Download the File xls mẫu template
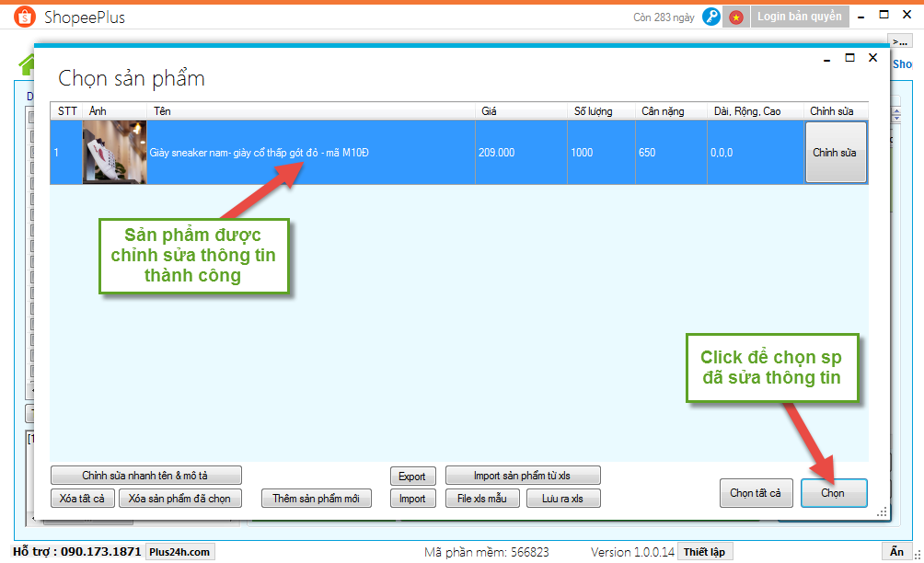924x563 pixels. 483,499
